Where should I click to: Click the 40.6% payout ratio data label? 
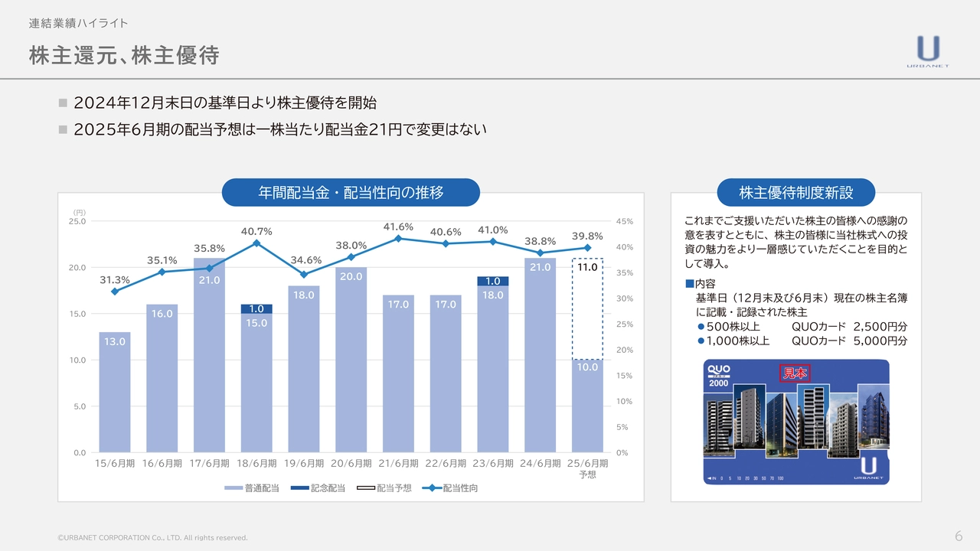pos(446,232)
